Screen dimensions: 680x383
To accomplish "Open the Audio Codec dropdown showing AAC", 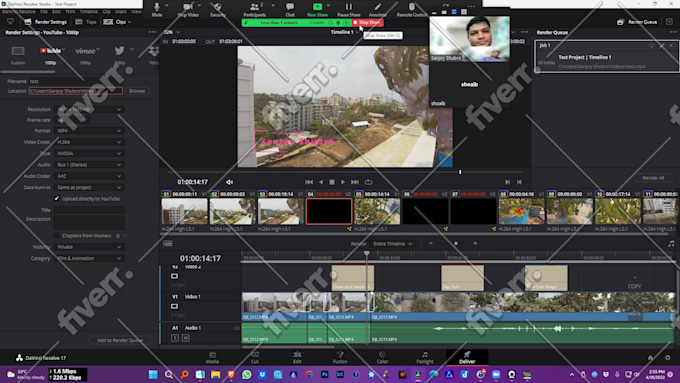I will tap(89, 176).
